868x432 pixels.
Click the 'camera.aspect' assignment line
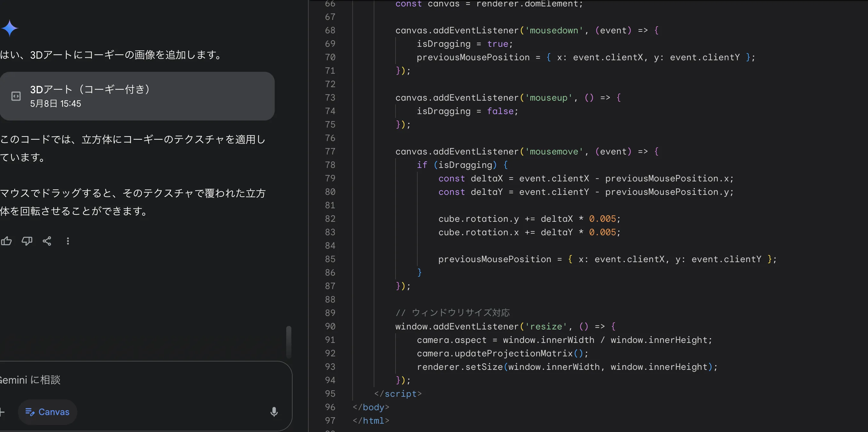click(x=564, y=340)
